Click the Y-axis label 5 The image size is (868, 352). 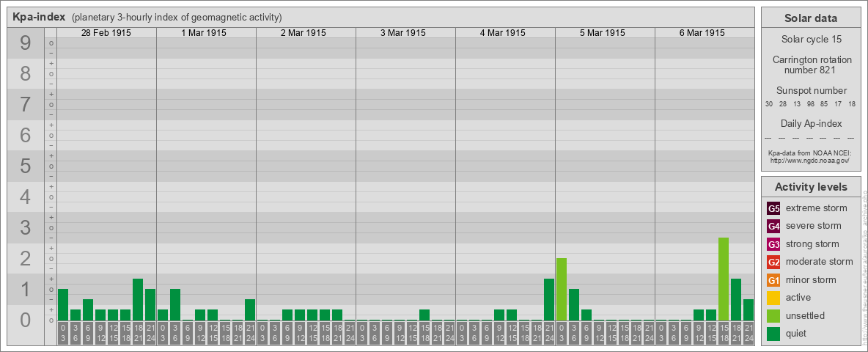click(25, 166)
